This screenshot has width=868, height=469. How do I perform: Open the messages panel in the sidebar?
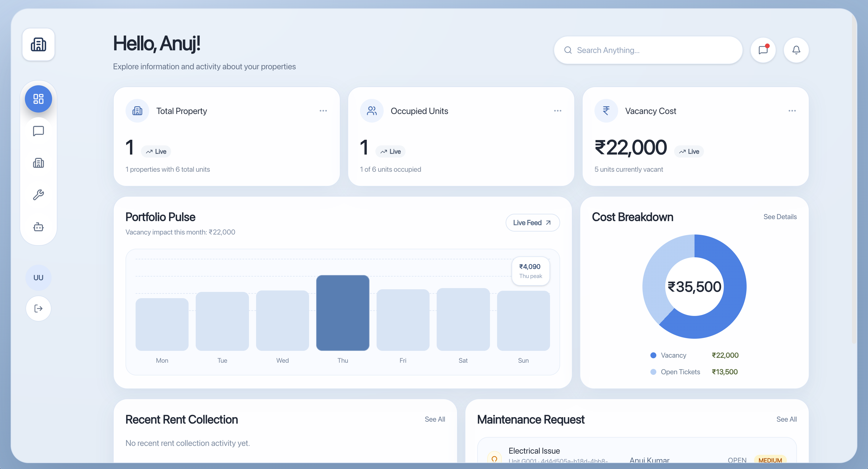tap(38, 131)
